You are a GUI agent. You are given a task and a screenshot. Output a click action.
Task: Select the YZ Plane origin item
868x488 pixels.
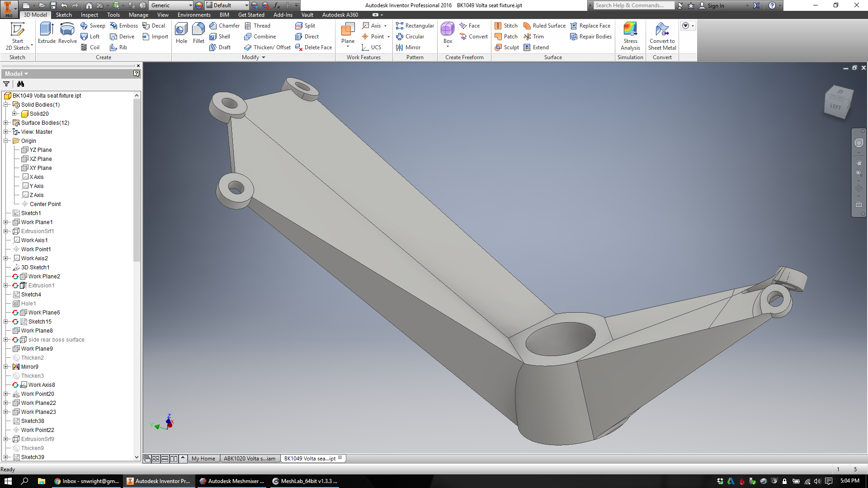41,150
